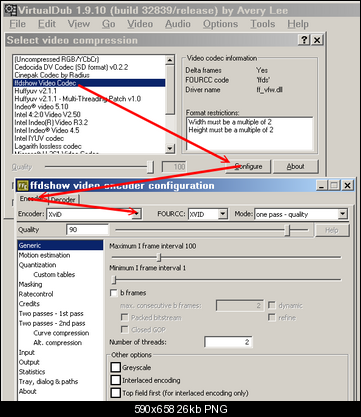
Task: Select Indeo video 5.10 codec
Action: [x=89, y=107]
